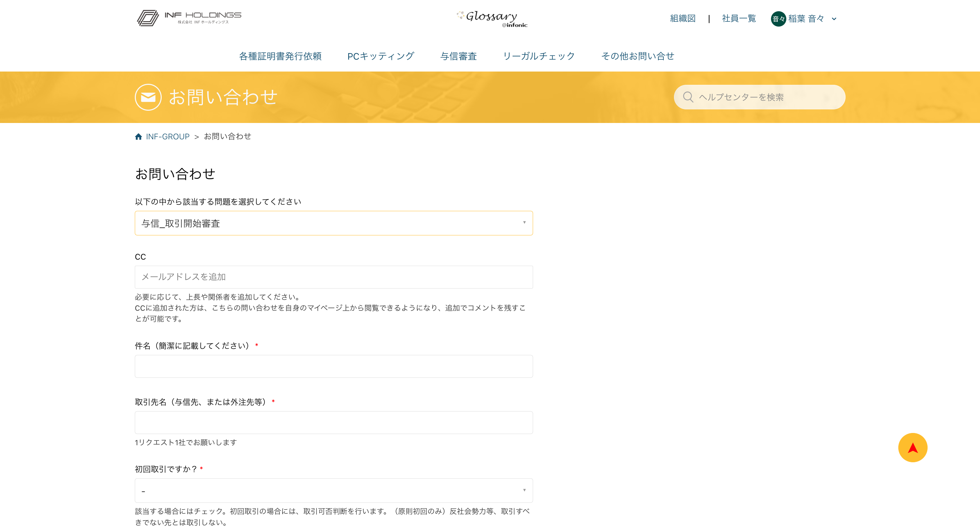Navigate to INF-GROUP via the breadcrumb
Image resolution: width=980 pixels, height=528 pixels.
(x=167, y=136)
